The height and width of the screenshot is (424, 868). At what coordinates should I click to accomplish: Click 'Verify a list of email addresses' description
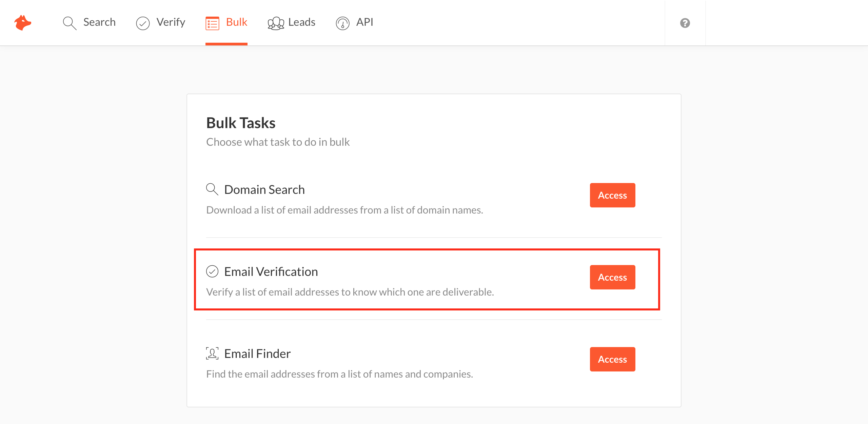pyautogui.click(x=350, y=292)
